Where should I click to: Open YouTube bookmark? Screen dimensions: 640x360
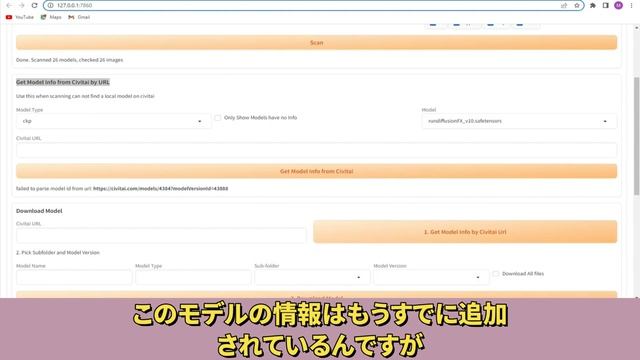tap(20, 17)
